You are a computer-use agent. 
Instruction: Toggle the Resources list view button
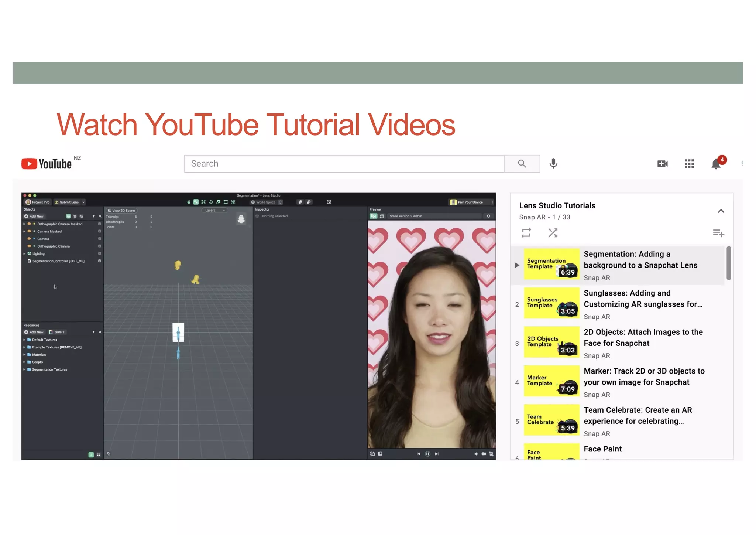point(91,455)
